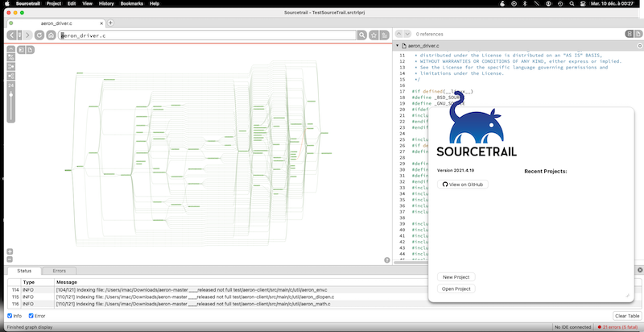
Task: Collapse the graph trail controls chevron
Action: tap(11, 49)
